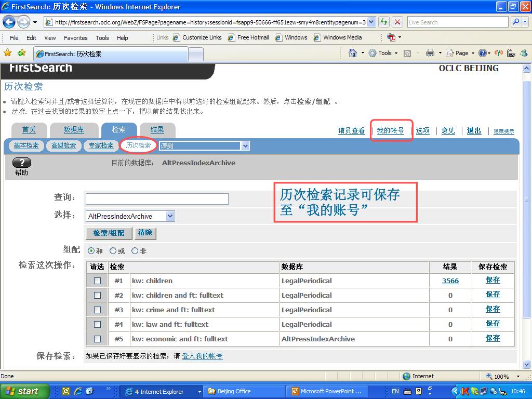532x399 pixels.
Task: Click the Print icon in toolbar
Action: (x=430, y=53)
